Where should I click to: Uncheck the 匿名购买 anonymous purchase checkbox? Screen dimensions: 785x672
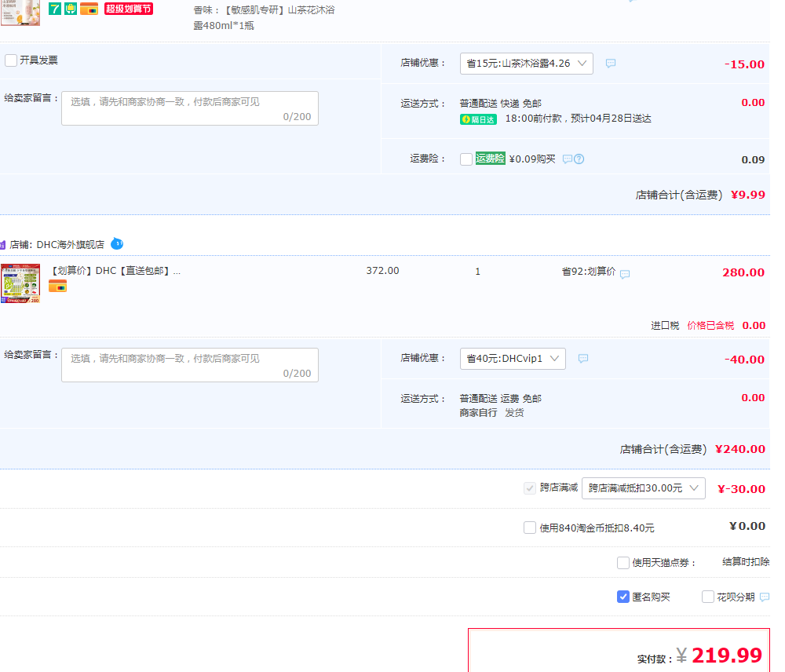pyautogui.click(x=623, y=597)
